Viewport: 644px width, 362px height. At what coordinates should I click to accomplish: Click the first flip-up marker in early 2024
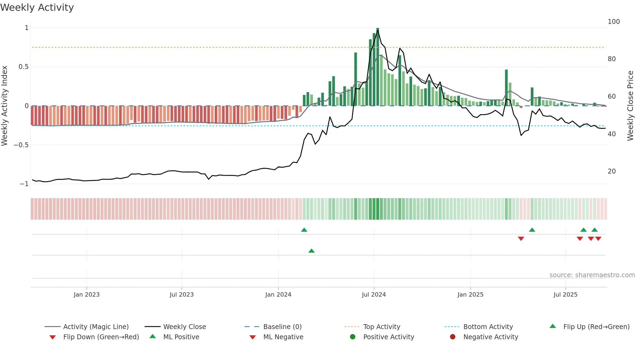point(304,230)
